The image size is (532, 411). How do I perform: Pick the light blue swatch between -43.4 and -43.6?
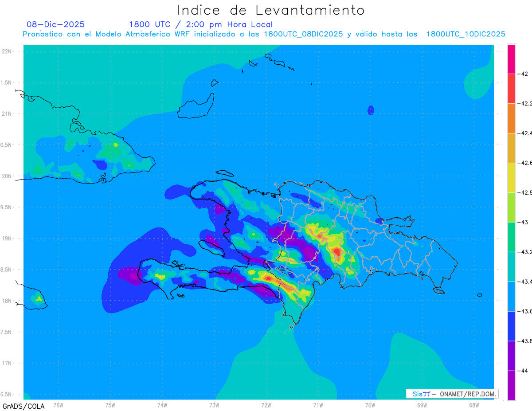pyautogui.click(x=511, y=297)
